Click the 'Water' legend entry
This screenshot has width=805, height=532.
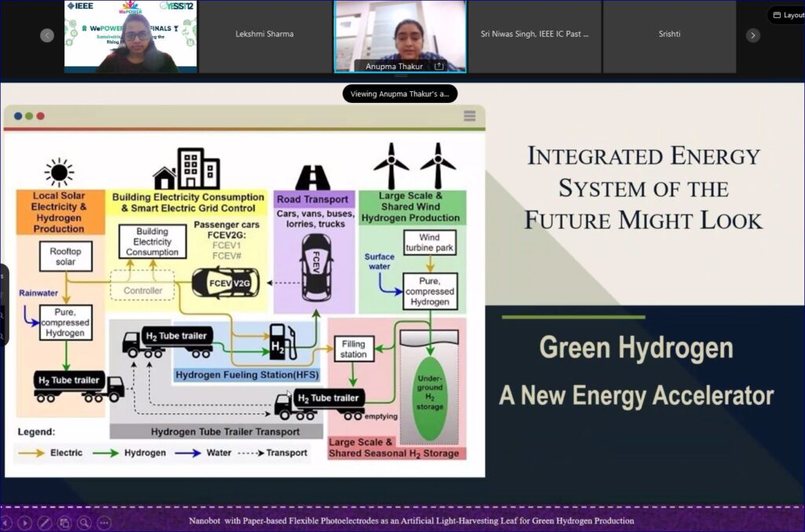pyautogui.click(x=204, y=453)
